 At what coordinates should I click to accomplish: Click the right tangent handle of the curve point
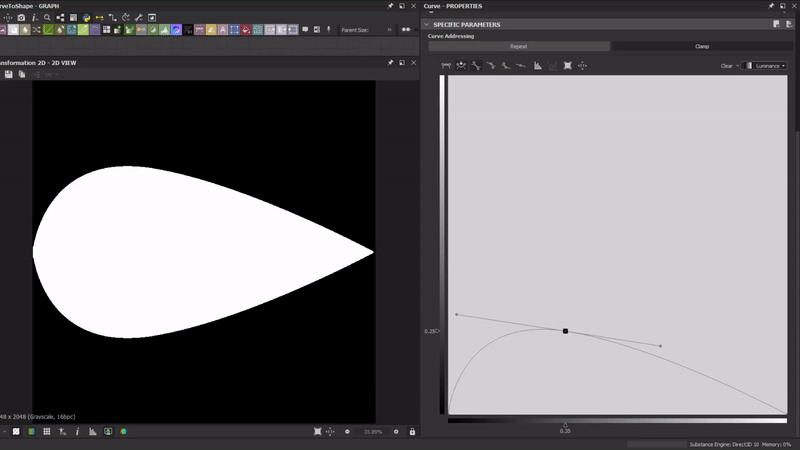pos(660,346)
